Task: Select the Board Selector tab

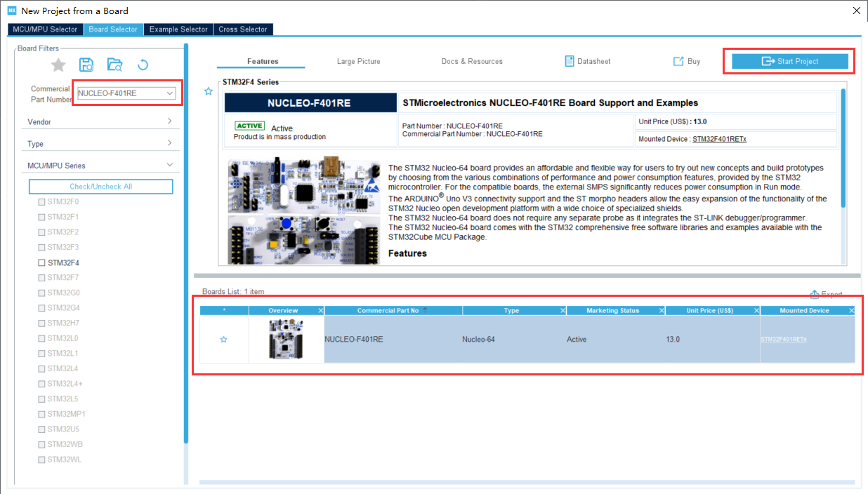Action: [113, 29]
